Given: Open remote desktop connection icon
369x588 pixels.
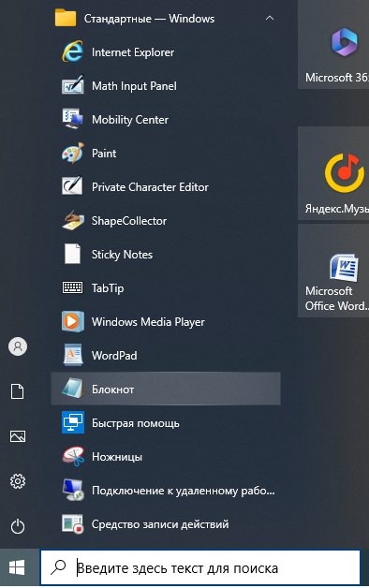Looking at the screenshot, I should (x=72, y=490).
